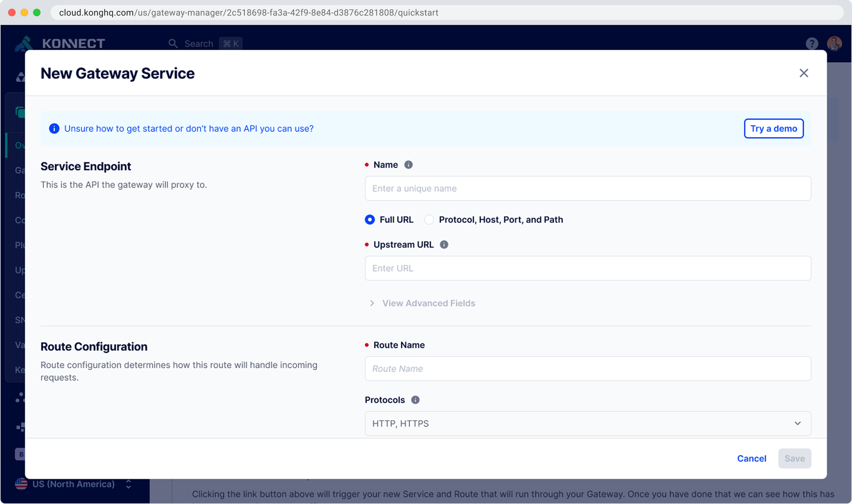This screenshot has width=852, height=504.
Task: Open the Protocols HTTP, HTTPS dropdown
Action: (588, 424)
